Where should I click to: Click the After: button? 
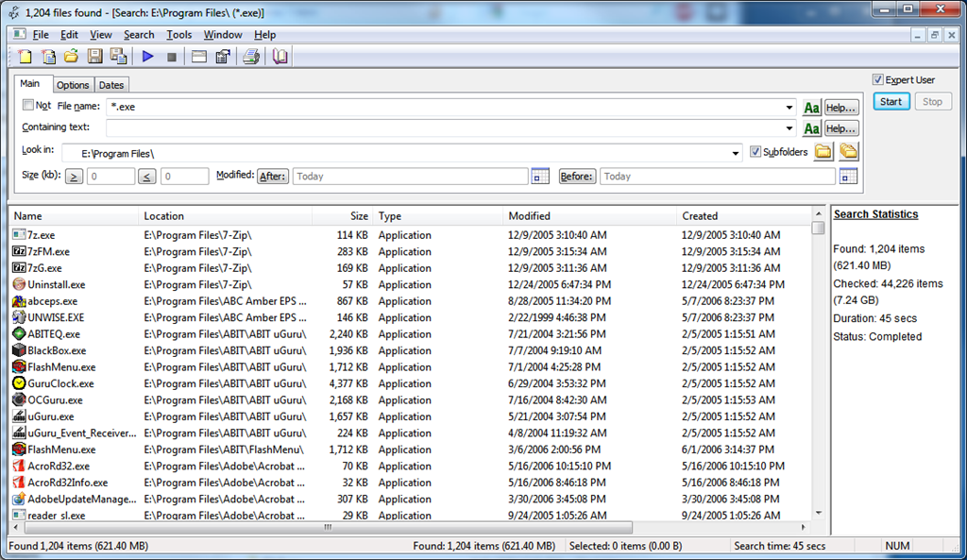[273, 177]
